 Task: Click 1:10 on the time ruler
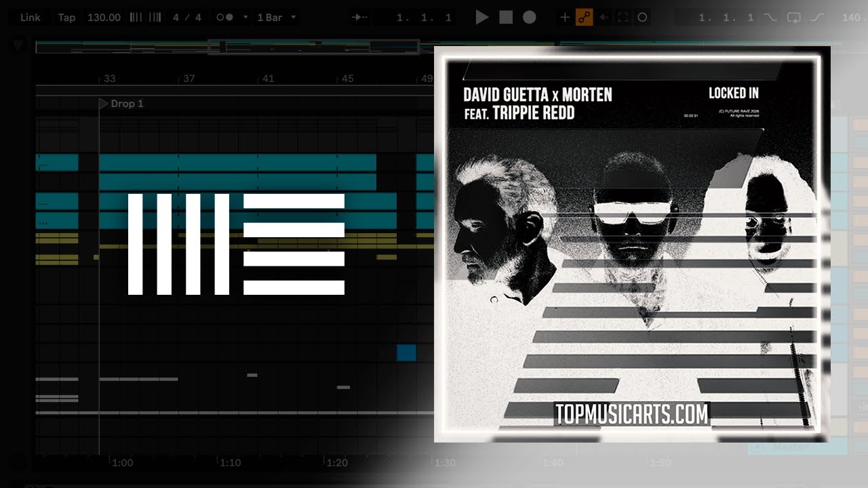(230, 463)
